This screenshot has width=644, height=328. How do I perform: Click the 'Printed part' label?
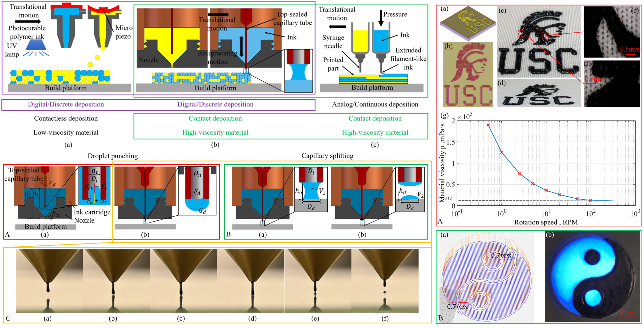coord(333,64)
